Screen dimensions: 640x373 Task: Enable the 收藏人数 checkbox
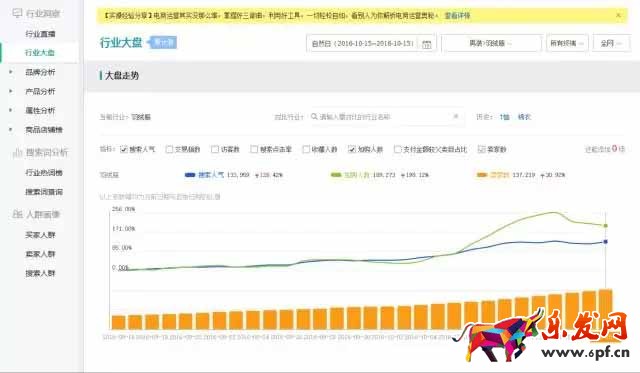click(x=306, y=149)
